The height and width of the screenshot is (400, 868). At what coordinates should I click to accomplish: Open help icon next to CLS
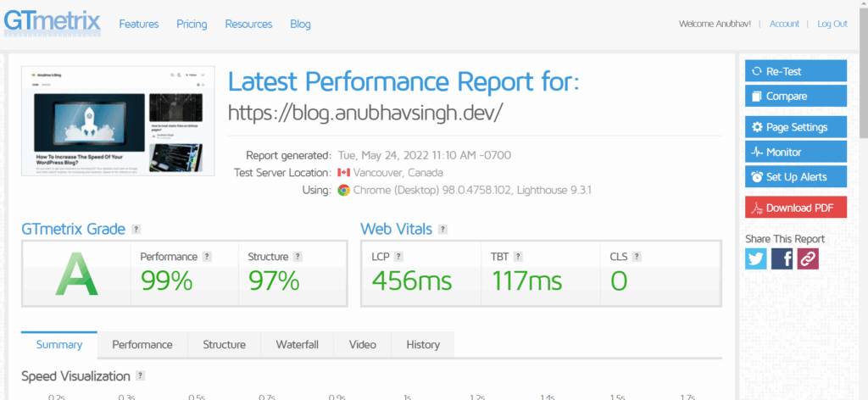pyautogui.click(x=637, y=257)
